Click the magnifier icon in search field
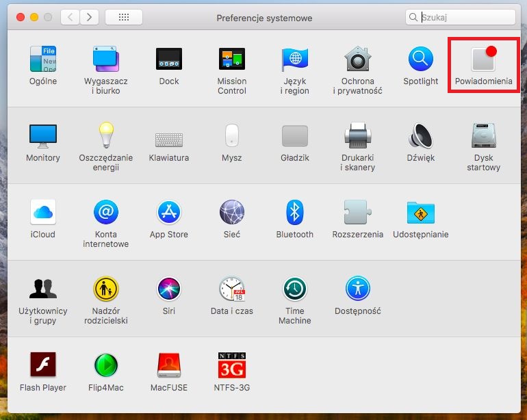Image resolution: width=527 pixels, height=420 pixels. pos(413,17)
